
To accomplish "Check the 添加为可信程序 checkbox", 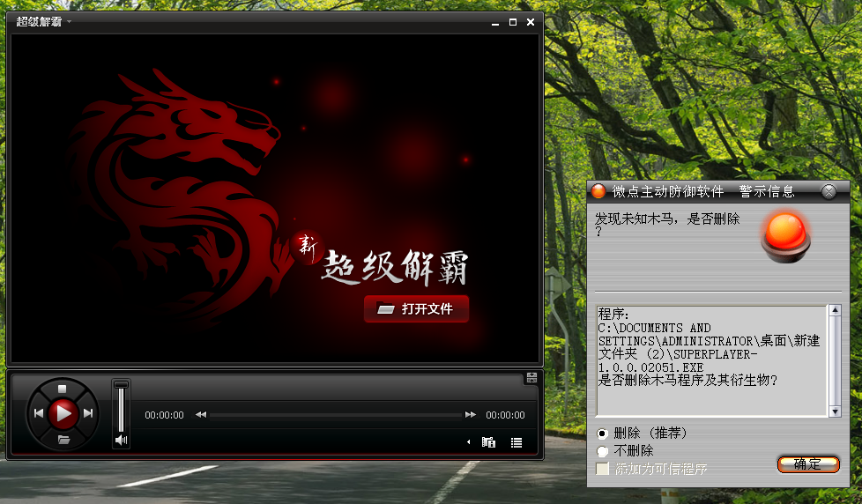I will coord(603,469).
